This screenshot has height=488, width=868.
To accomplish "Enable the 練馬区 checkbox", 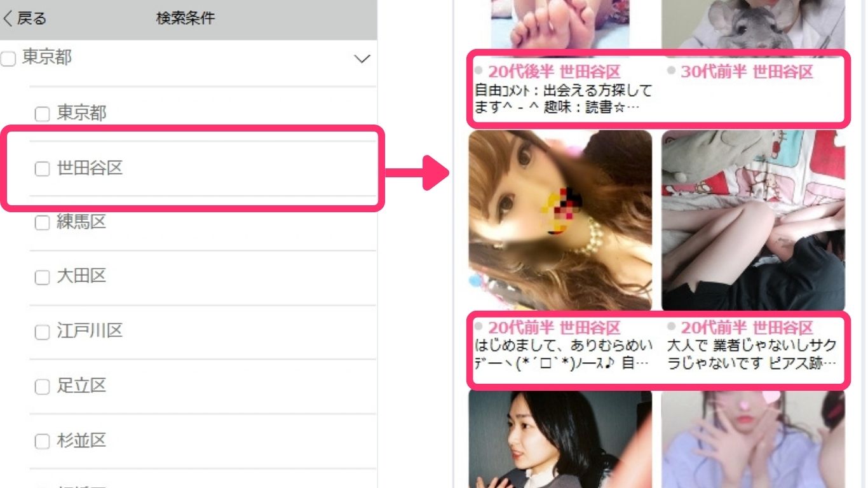I will (42, 223).
